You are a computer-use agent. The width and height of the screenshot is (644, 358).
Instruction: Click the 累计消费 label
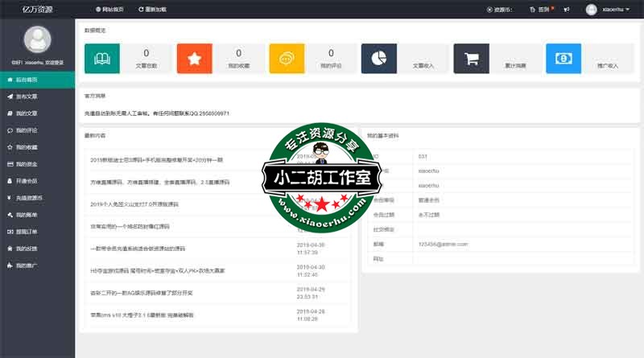pyautogui.click(x=515, y=66)
